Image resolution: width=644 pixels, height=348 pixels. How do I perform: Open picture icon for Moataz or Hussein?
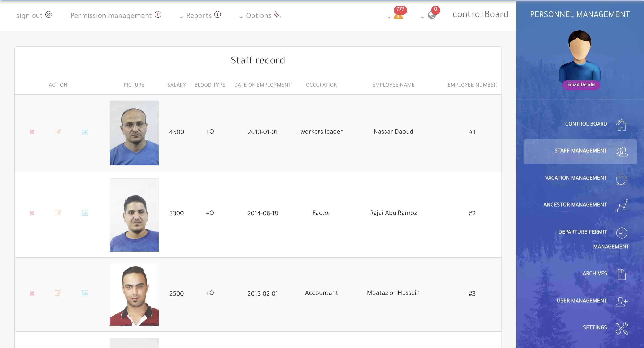(x=84, y=293)
